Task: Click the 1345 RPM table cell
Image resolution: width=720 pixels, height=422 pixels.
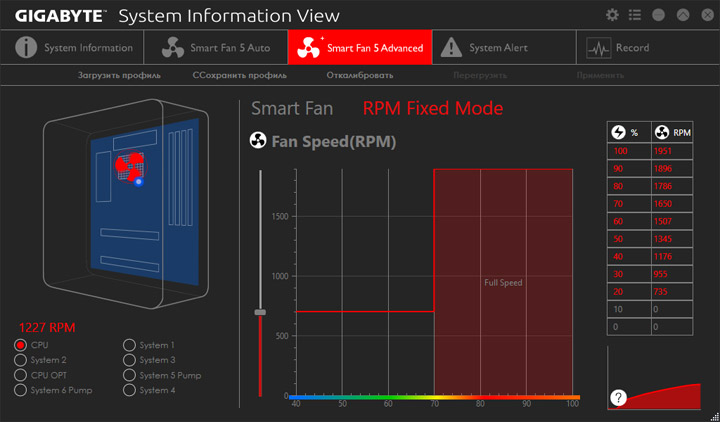Action: 672,239
